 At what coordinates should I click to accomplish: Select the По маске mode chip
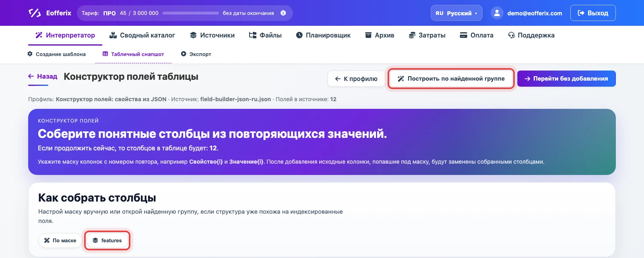pyautogui.click(x=60, y=240)
